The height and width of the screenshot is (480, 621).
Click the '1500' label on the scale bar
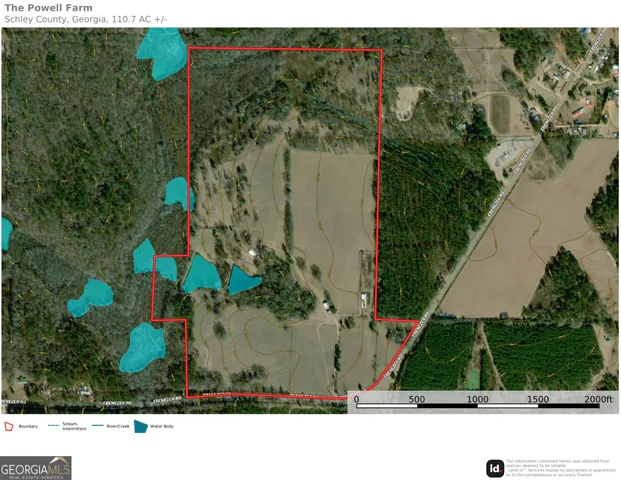(x=538, y=399)
